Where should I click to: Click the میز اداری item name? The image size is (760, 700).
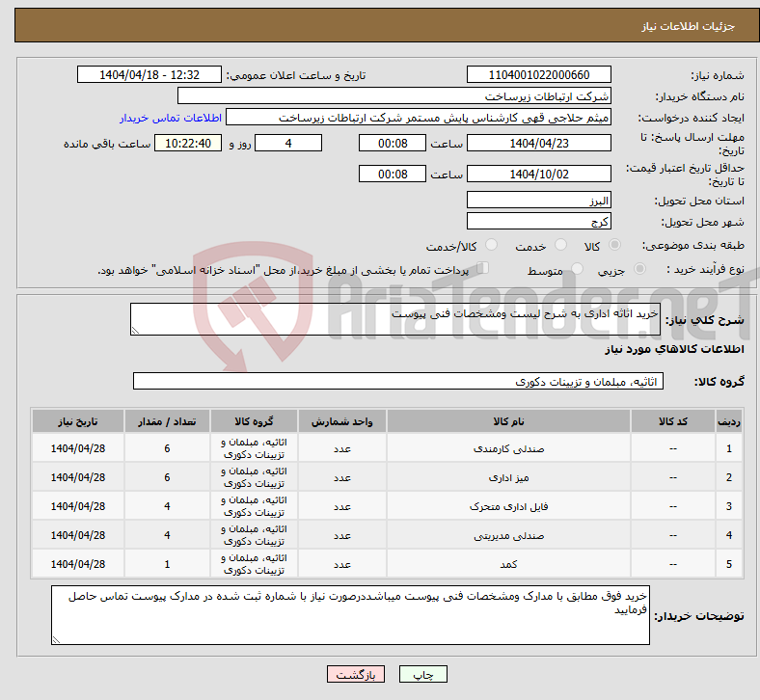pyautogui.click(x=508, y=478)
